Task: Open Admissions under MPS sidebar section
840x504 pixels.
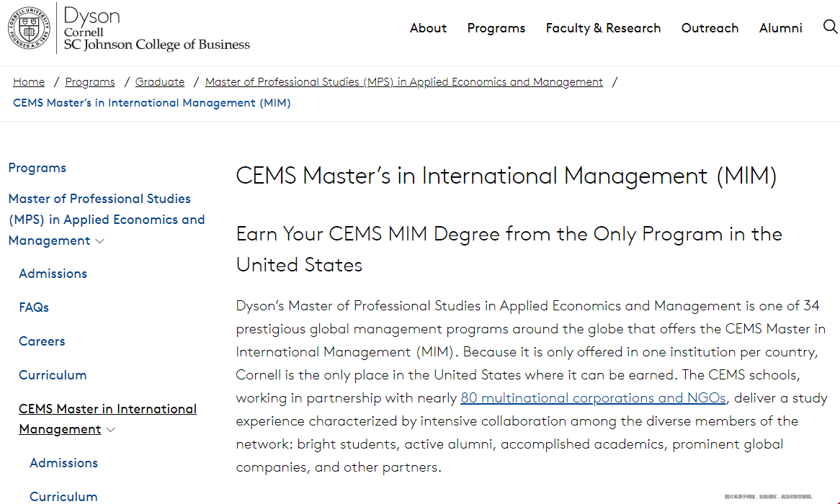Action: [53, 274]
